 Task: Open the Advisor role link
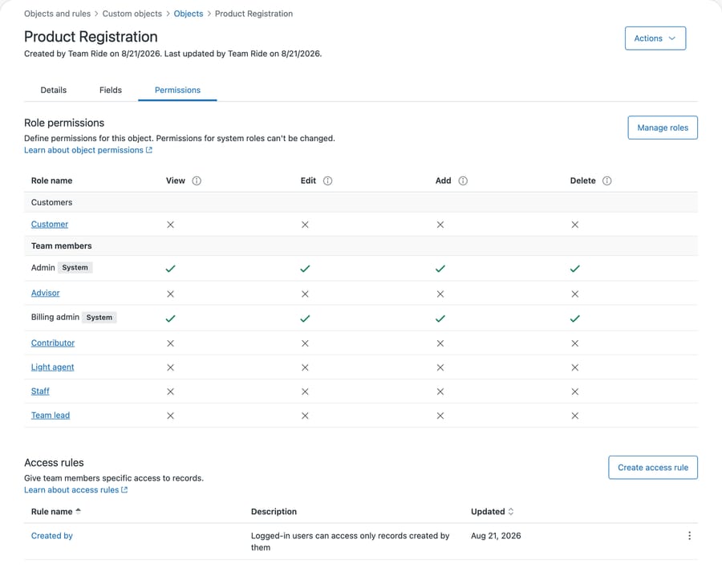[x=45, y=293]
